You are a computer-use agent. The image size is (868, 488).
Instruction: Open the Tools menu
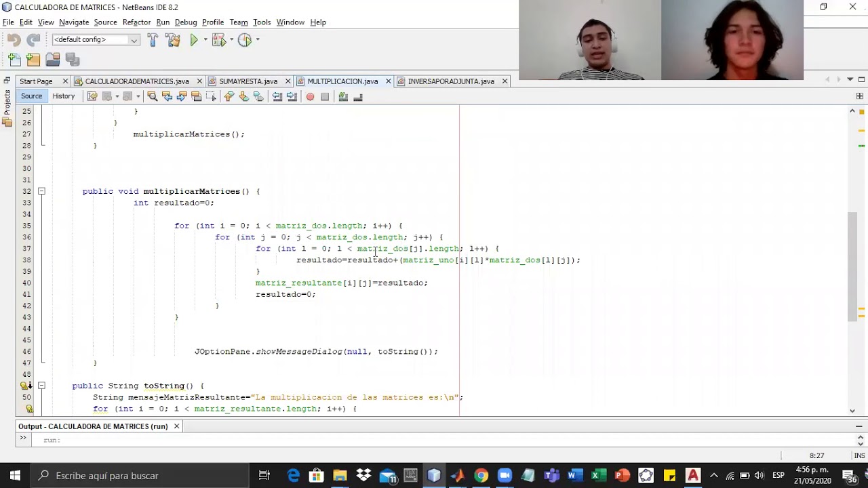tap(262, 22)
